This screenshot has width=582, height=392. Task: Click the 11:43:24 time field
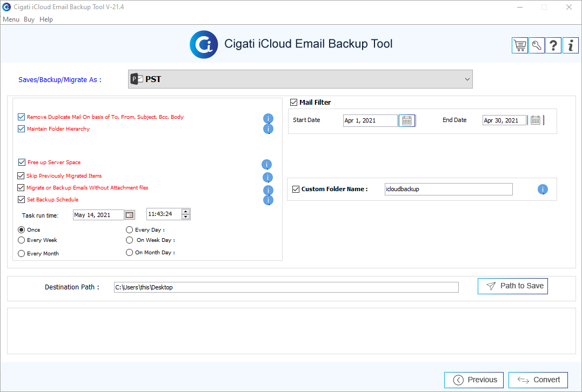pos(164,214)
